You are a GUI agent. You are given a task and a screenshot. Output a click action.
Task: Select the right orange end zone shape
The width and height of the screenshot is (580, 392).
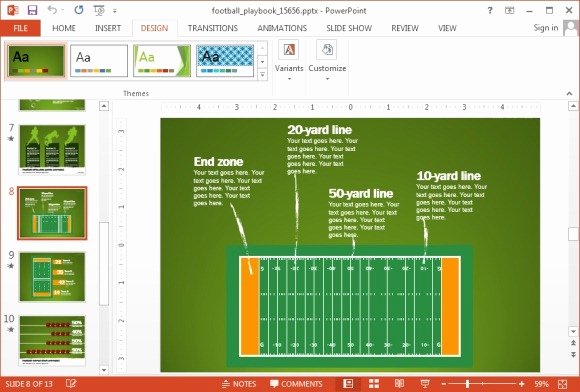tap(450, 307)
